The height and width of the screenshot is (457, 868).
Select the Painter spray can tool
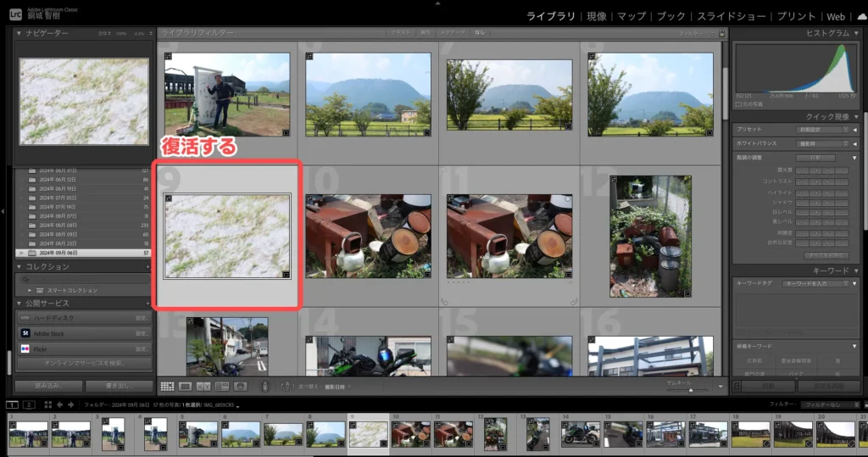265,386
